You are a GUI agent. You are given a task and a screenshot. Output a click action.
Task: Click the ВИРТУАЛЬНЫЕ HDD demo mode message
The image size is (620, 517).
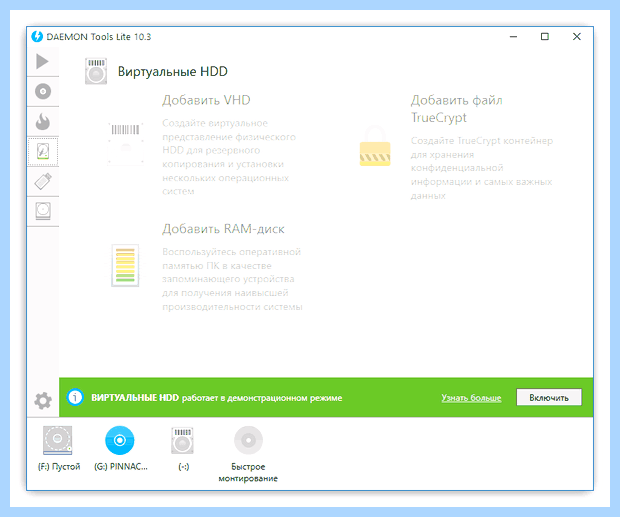(x=217, y=398)
